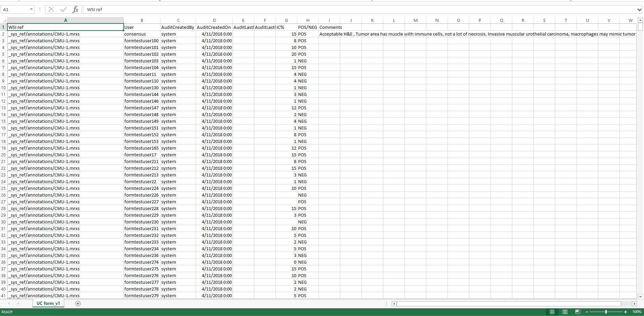Viewport: 644px width, 316px height.
Task: Click the horizontal scrollbar right arrow
Action: pos(634,304)
